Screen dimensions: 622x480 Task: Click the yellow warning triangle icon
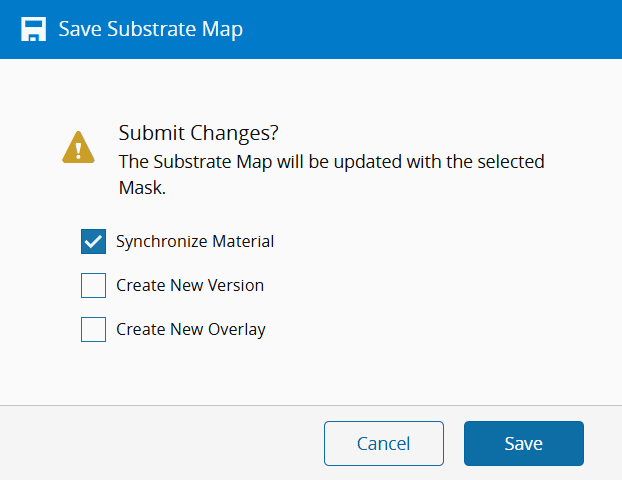[x=77, y=148]
